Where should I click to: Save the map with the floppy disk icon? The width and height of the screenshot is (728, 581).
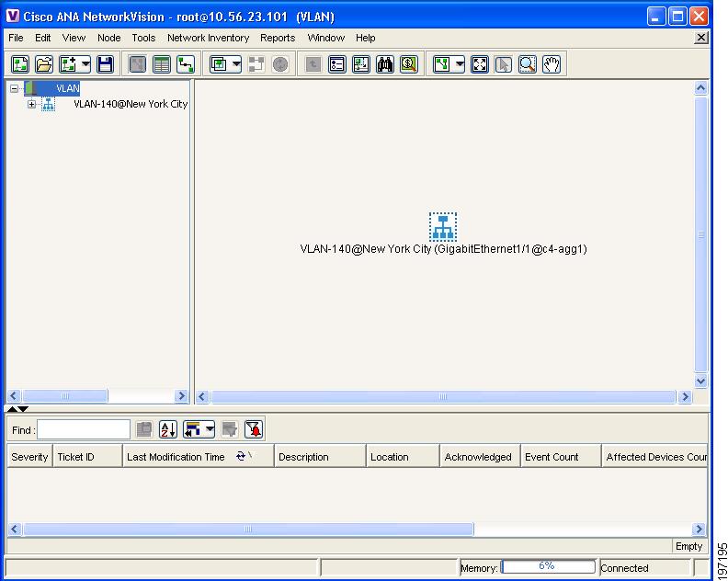point(106,64)
